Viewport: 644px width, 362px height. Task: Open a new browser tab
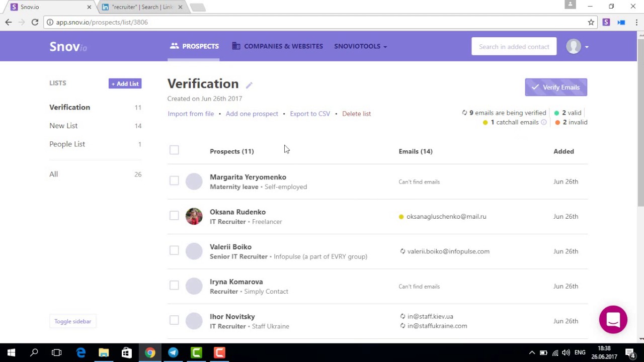[197, 7]
